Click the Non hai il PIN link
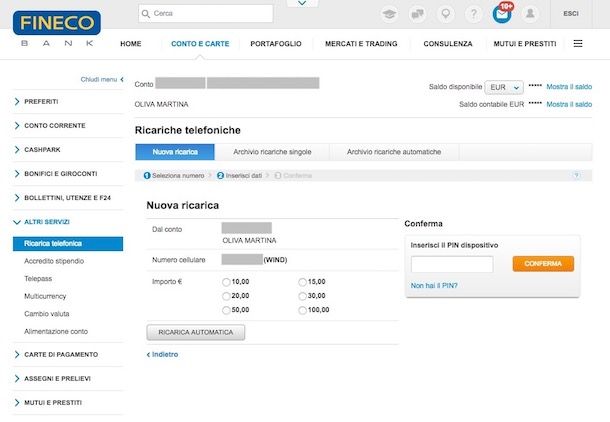The width and height of the screenshot is (610, 422). click(x=434, y=286)
